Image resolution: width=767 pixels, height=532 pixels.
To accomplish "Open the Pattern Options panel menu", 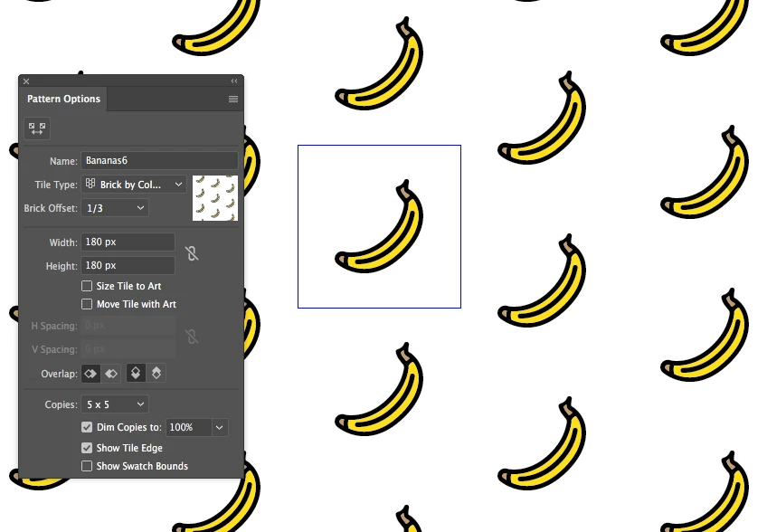I will click(x=233, y=100).
